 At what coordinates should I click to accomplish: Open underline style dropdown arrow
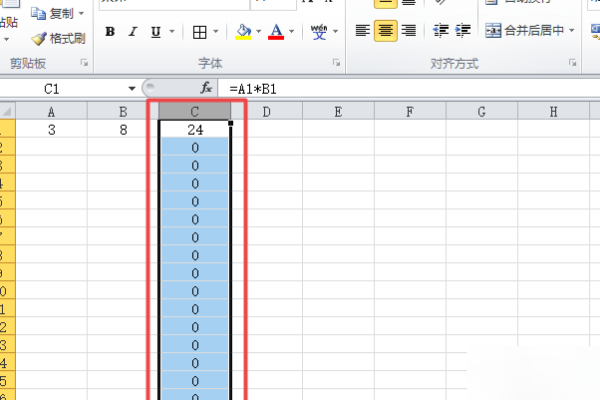[172, 31]
